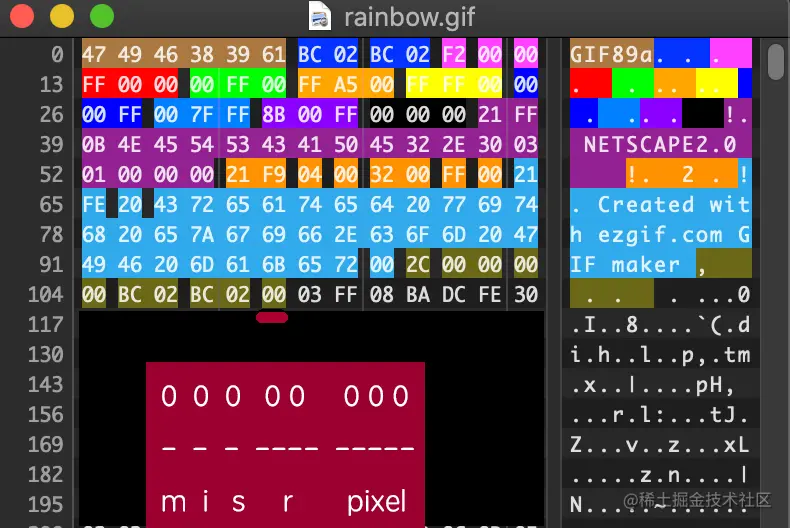Screen dimensions: 790x528
Task: Select hex byte DC in row 104
Action: point(454,294)
